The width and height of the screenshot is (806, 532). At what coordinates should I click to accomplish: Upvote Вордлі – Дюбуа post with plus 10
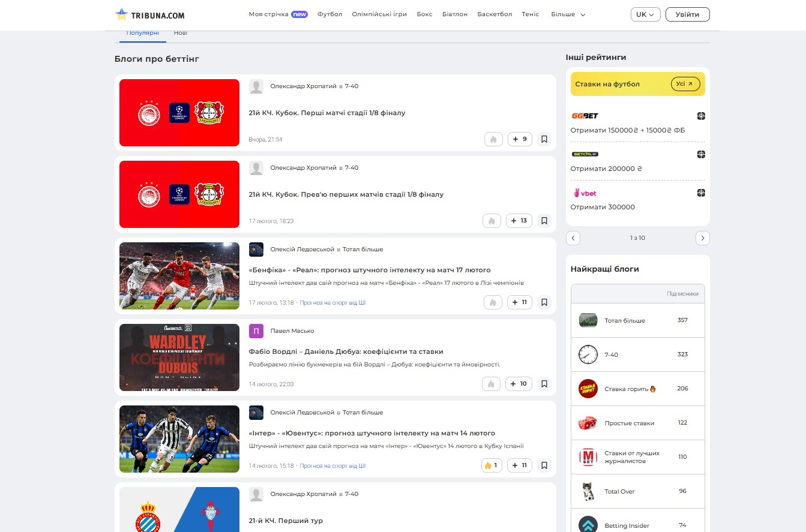coord(519,384)
